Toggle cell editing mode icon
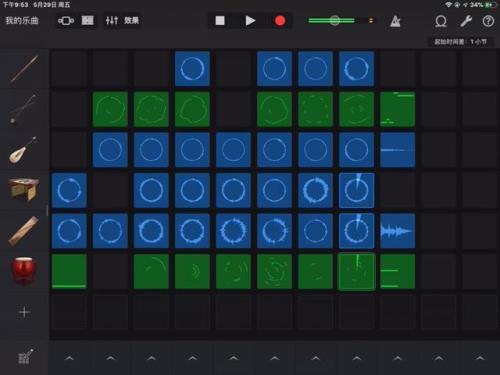The image size is (500, 375). (25, 357)
